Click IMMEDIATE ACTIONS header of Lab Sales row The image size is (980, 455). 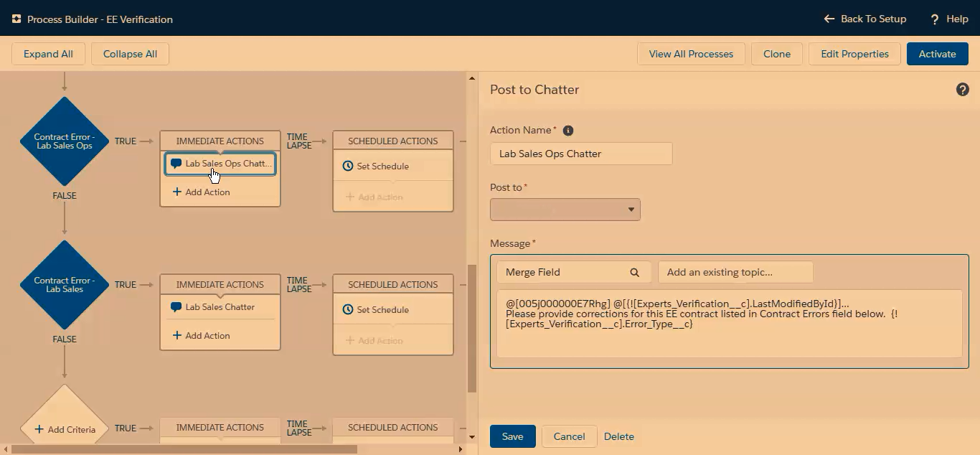220,285
